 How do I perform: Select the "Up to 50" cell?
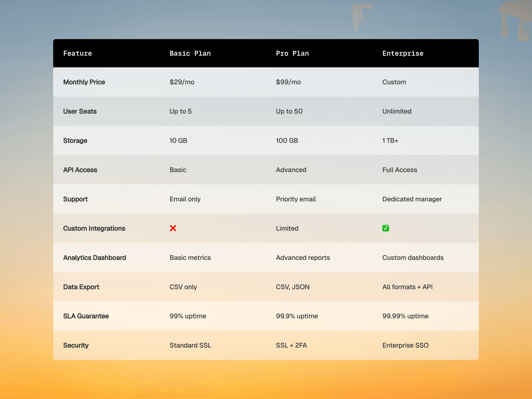(x=289, y=111)
